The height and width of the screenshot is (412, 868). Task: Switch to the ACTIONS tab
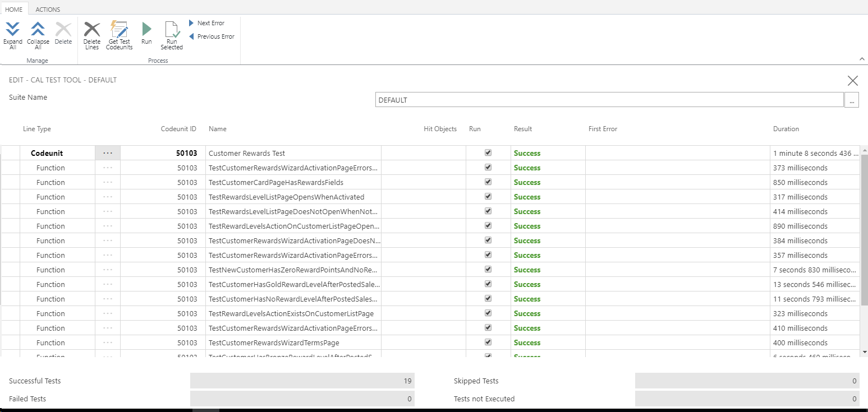coord(48,10)
